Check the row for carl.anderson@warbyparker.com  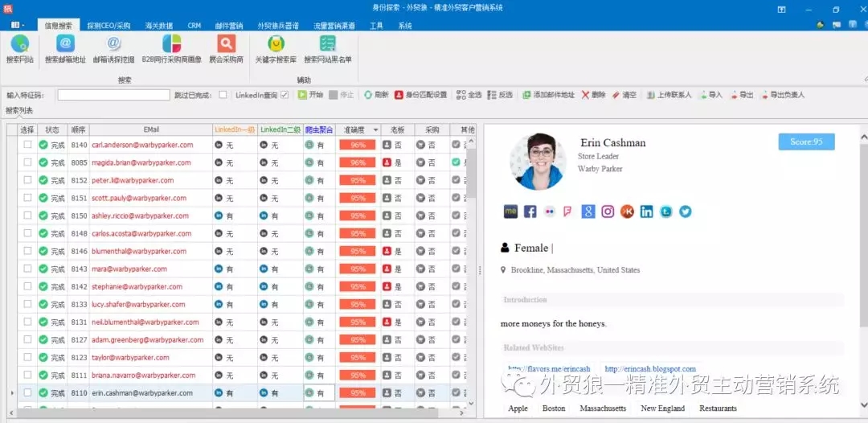[x=27, y=145]
